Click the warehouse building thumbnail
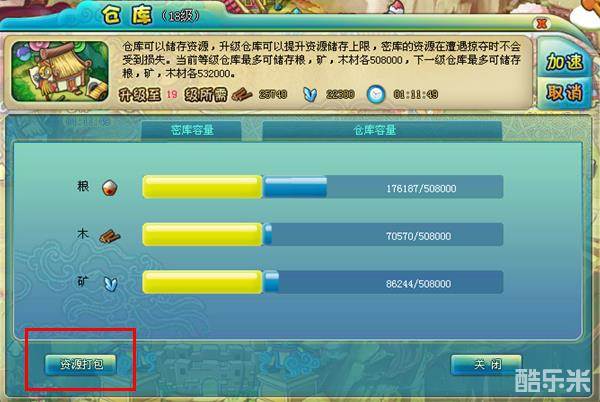This screenshot has height=402, width=600. click(60, 72)
